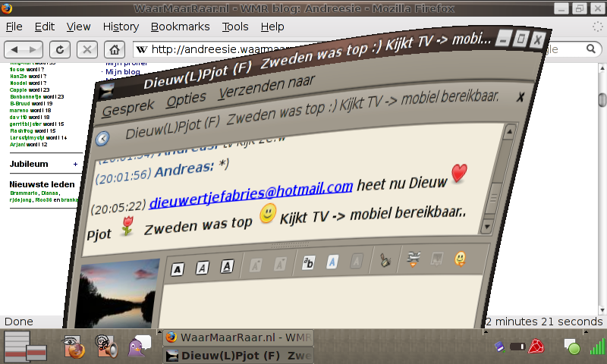Viewport: 607px width, 364px height.
Task: Open the Gesprek menu
Action: click(127, 108)
